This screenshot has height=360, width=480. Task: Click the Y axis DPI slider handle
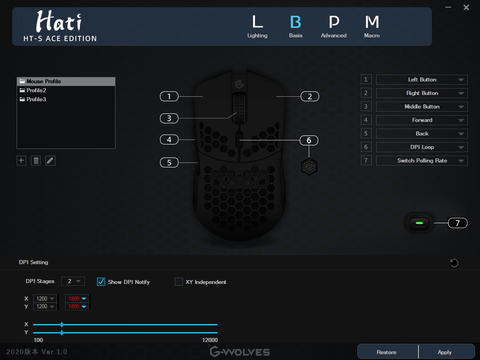pyautogui.click(x=62, y=333)
